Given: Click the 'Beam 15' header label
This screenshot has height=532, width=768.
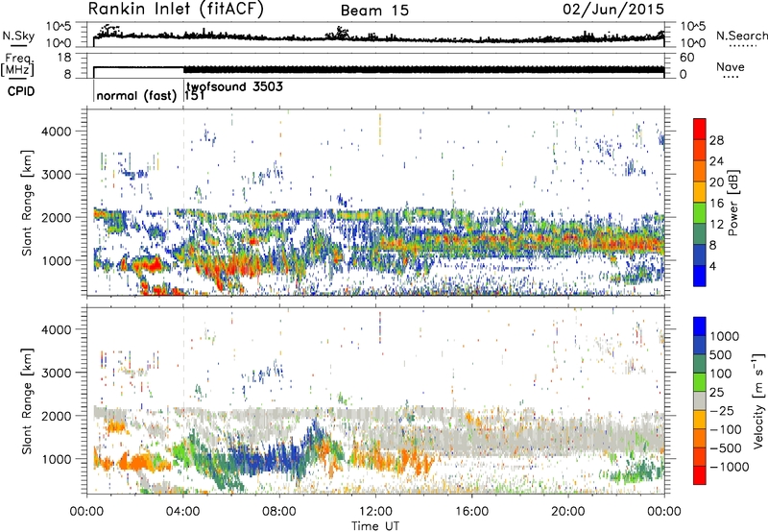Looking at the screenshot, I should click(x=374, y=11).
